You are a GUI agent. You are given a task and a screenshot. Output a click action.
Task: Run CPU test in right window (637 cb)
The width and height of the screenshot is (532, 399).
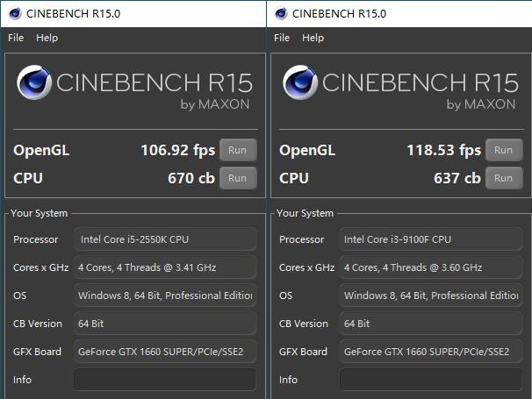click(x=504, y=178)
